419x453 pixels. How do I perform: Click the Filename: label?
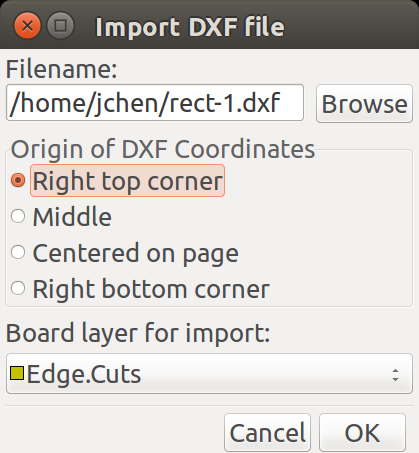coord(62,69)
